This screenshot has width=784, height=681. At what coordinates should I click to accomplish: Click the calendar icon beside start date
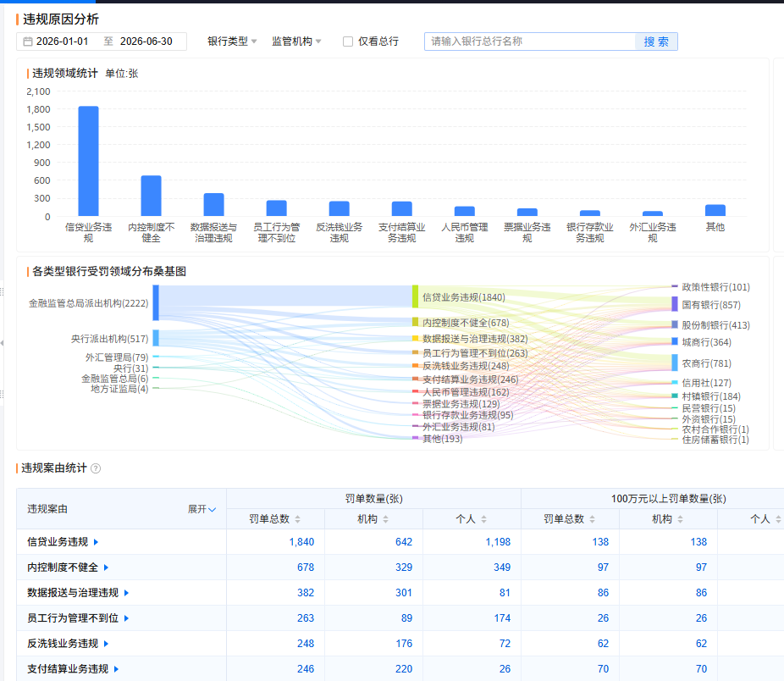(x=28, y=42)
